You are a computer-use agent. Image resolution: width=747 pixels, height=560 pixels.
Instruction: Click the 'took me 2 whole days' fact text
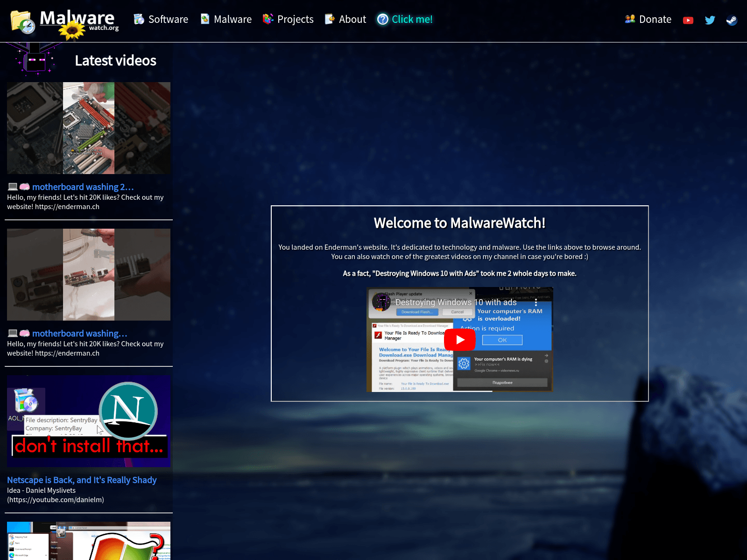coord(460,273)
